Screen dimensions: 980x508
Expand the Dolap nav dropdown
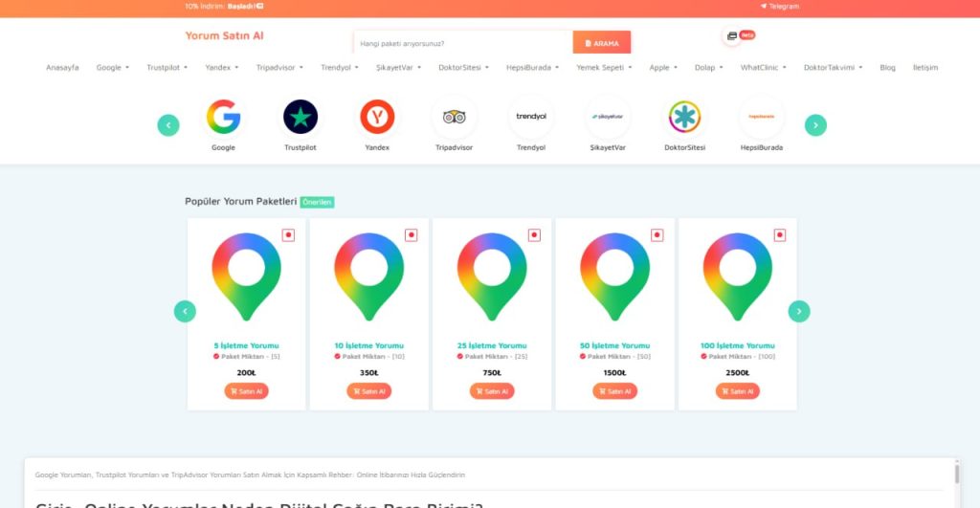[709, 68]
